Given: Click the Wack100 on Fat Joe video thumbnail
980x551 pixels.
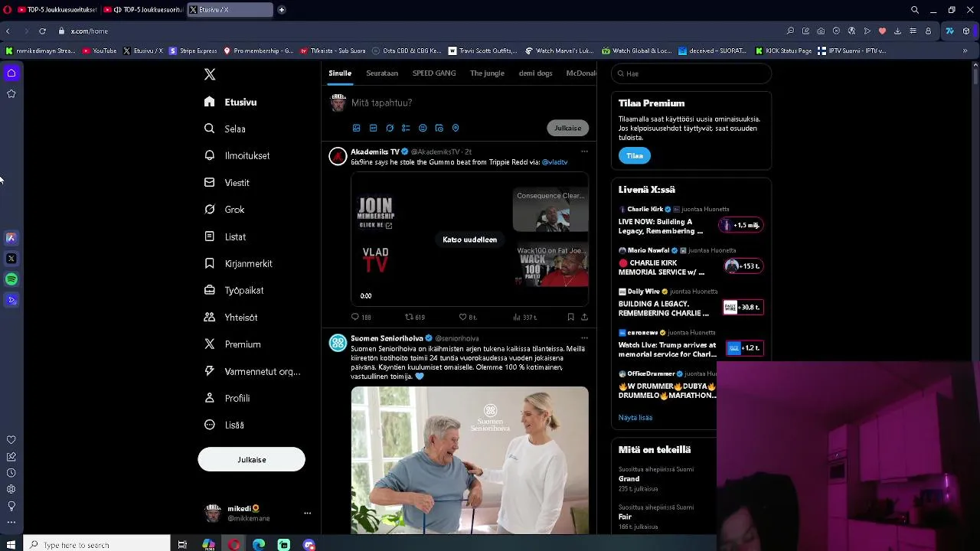Looking at the screenshot, I should [550, 265].
